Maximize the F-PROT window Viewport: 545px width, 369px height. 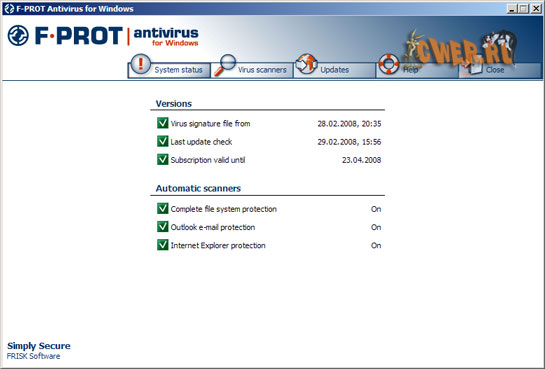(x=523, y=9)
